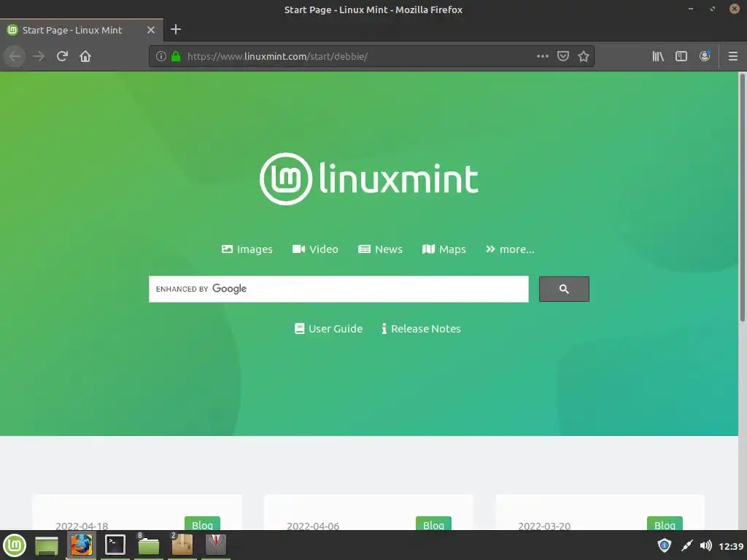The height and width of the screenshot is (560, 747).
Task: Click the magnifier search button
Action: coord(564,289)
